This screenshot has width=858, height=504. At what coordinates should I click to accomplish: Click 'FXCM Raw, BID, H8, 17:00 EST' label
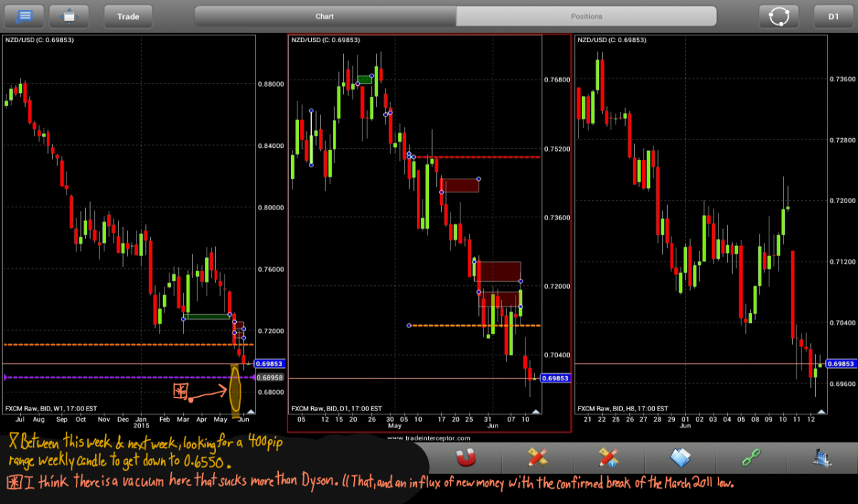click(622, 408)
